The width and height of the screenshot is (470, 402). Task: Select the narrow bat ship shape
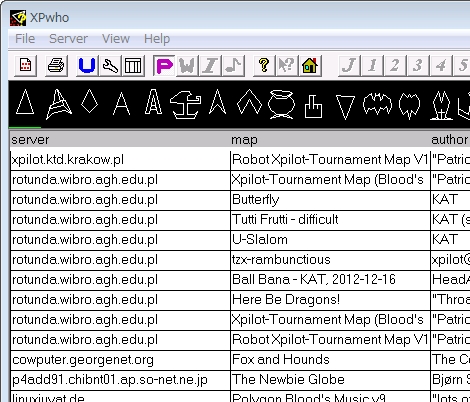tap(409, 106)
